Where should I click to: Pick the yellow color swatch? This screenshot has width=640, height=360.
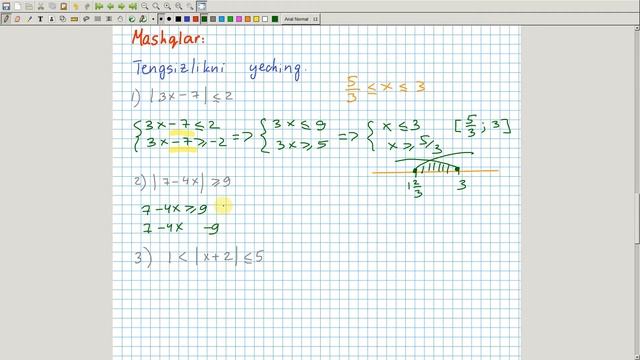(256, 19)
